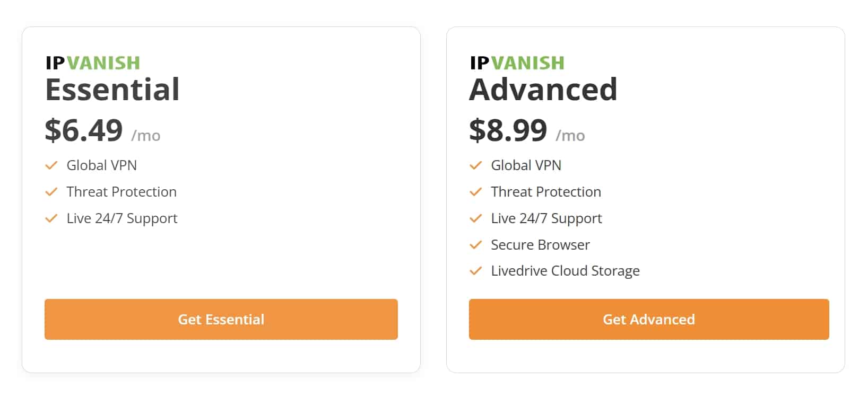Click the Livedrive Cloud Storage checkmark icon
Viewport: 868px width, 397px height.
pos(476,271)
